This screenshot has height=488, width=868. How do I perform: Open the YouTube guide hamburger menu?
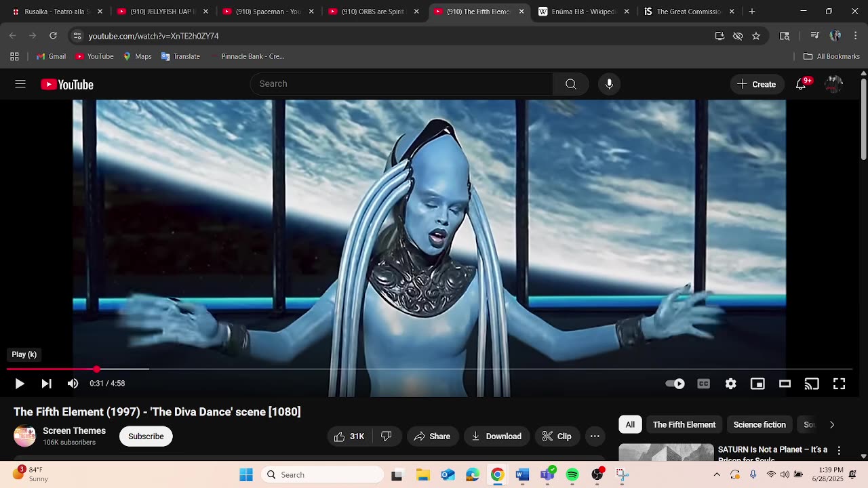tap(20, 84)
